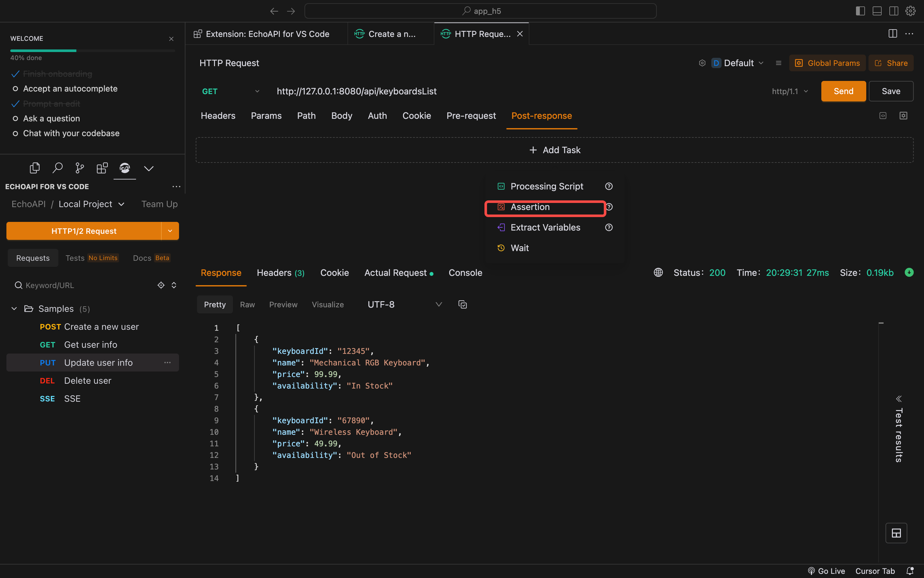Open response Headers (3) tab
924x578 pixels.
(281, 273)
